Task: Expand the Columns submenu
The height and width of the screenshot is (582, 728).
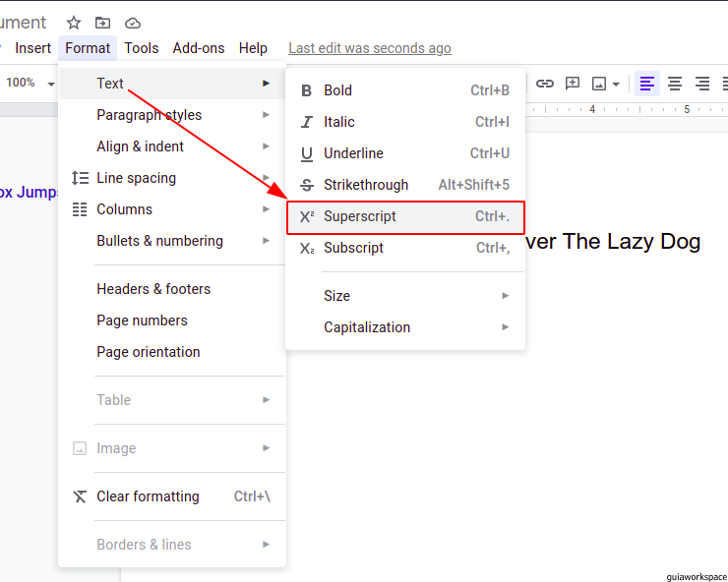Action: (x=172, y=209)
